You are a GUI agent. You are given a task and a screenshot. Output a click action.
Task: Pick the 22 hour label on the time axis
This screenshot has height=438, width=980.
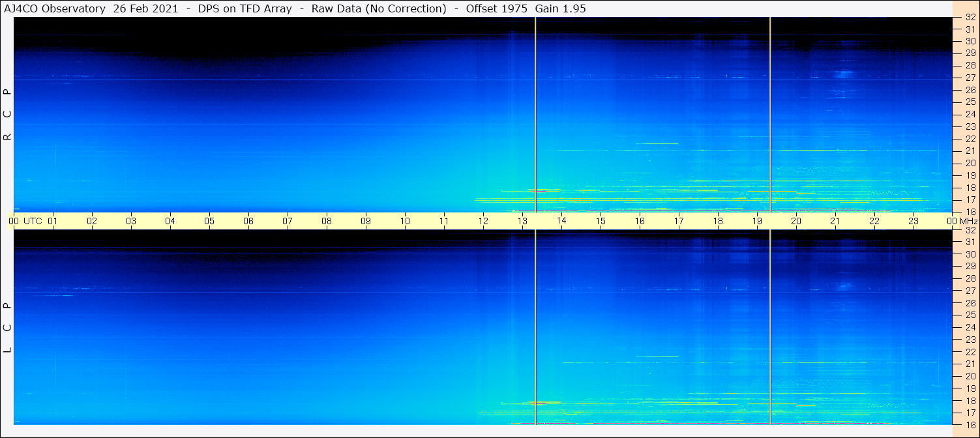[874, 221]
